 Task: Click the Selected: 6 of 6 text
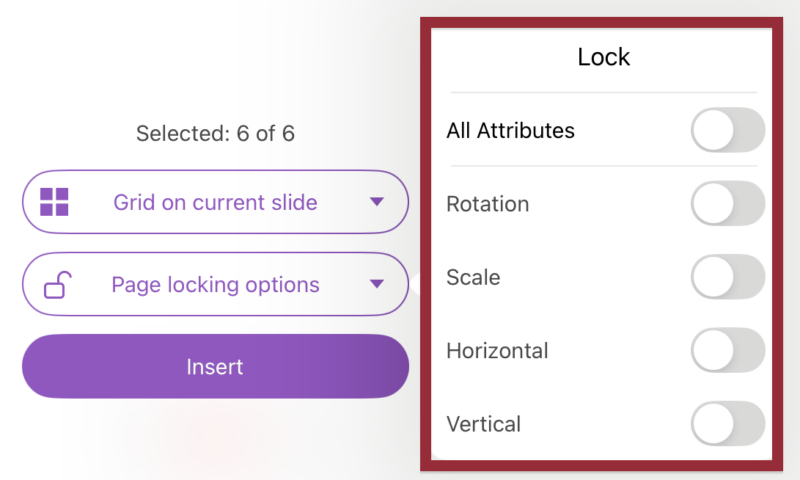point(215,133)
